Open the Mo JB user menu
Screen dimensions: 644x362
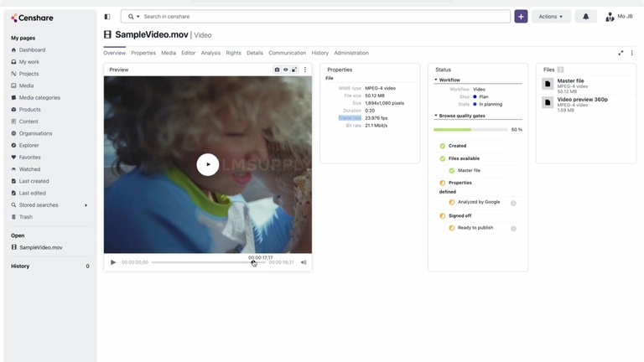click(x=619, y=17)
